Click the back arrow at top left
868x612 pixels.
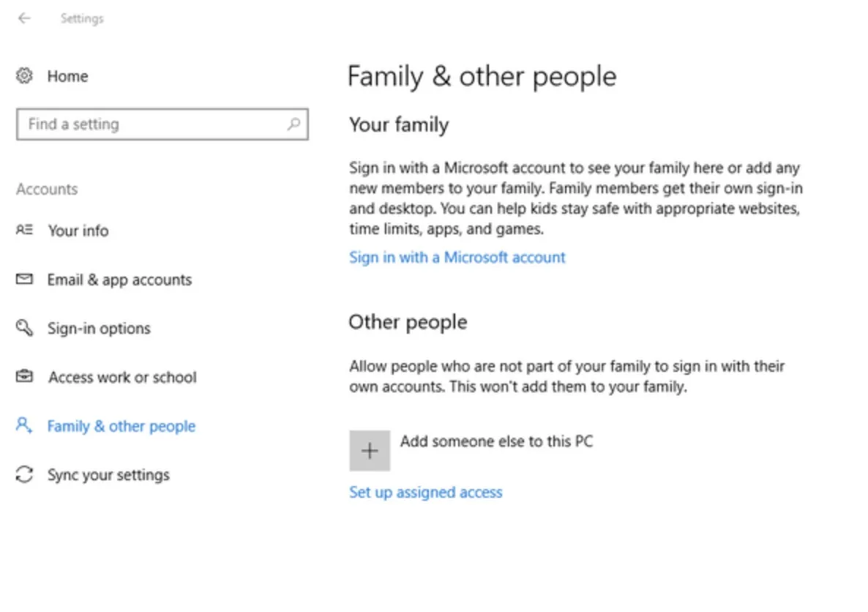(x=24, y=18)
